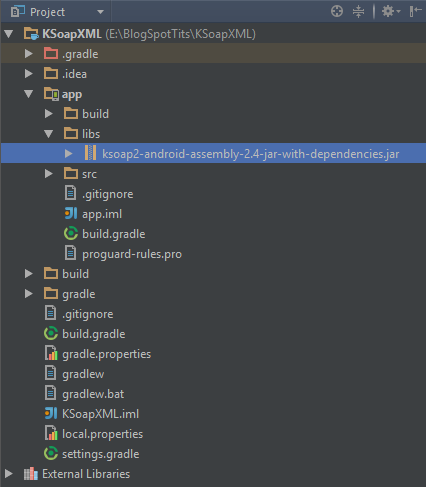Select the .gradle folder label
This screenshot has width=426, height=487.
click(x=80, y=54)
